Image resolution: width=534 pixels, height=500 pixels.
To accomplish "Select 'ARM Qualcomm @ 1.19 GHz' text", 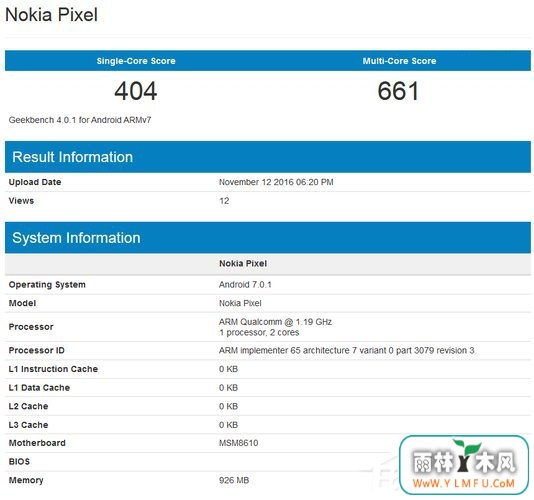I will [275, 322].
